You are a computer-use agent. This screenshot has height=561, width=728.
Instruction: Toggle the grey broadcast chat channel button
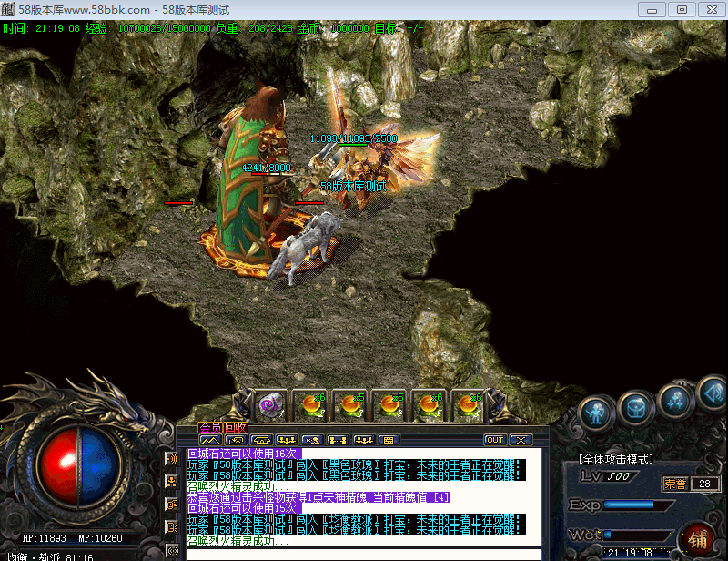point(172,551)
